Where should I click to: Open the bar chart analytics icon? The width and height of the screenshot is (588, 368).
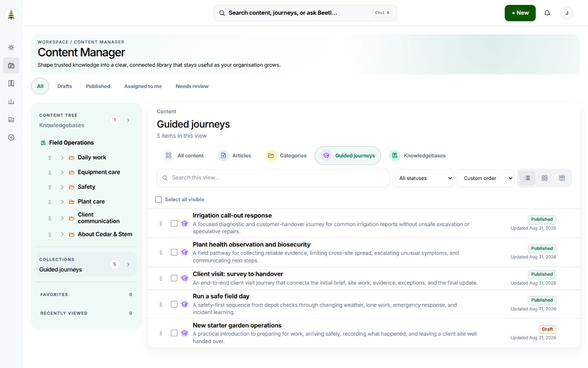point(11,101)
